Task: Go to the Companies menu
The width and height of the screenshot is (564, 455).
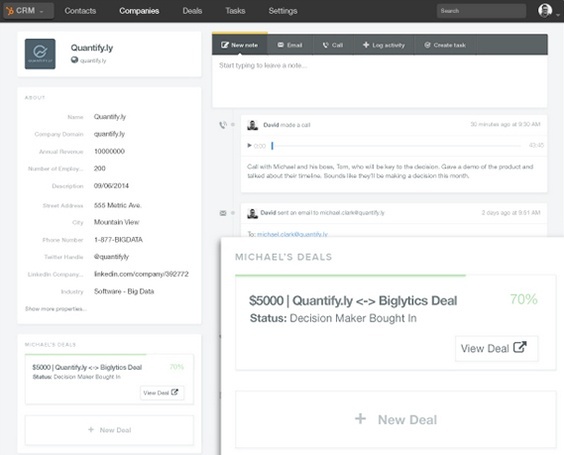Action: (x=139, y=11)
